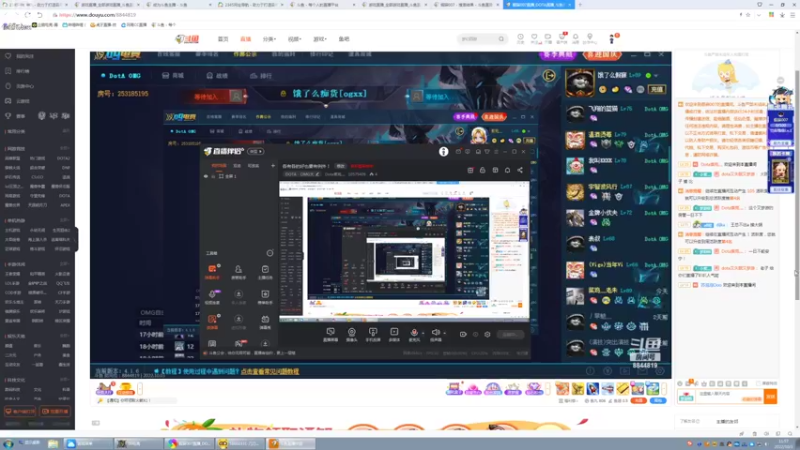Click the 客户端打开 button at sidebar bottom
Image resolution: width=800 pixels, height=450 pixels.
coord(20,411)
